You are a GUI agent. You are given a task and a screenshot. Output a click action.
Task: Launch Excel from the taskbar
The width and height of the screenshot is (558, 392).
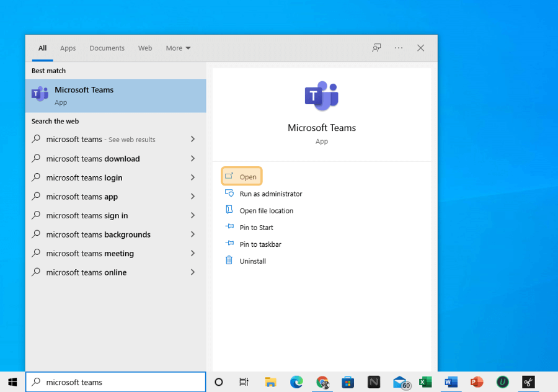[x=425, y=382]
